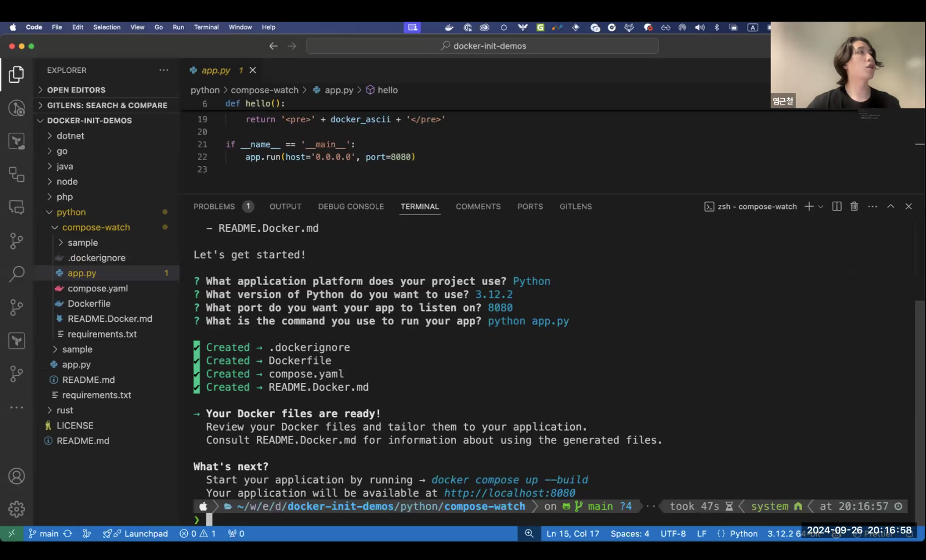Create a new terminal with plus button
Viewport: 926px width, 560px height.
click(809, 206)
